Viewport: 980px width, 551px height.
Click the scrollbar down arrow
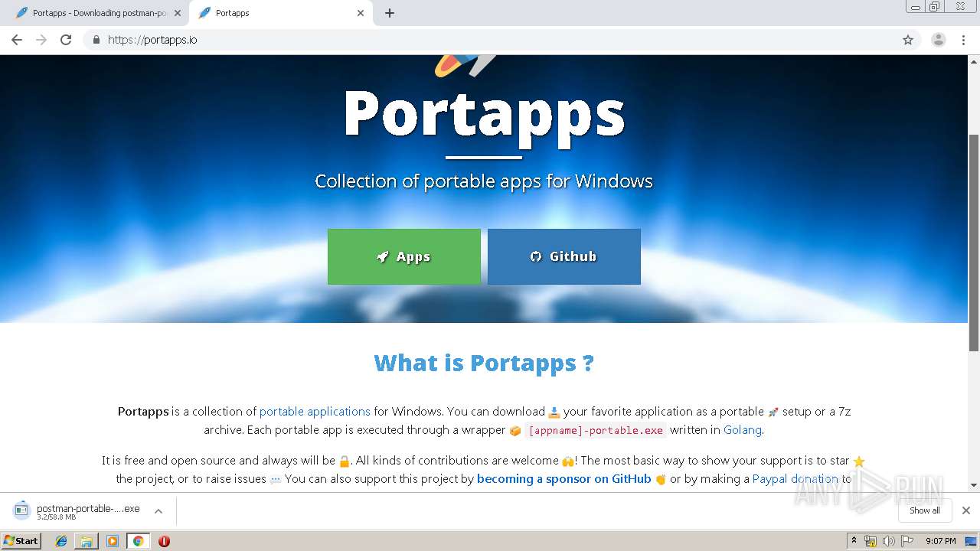tap(974, 485)
